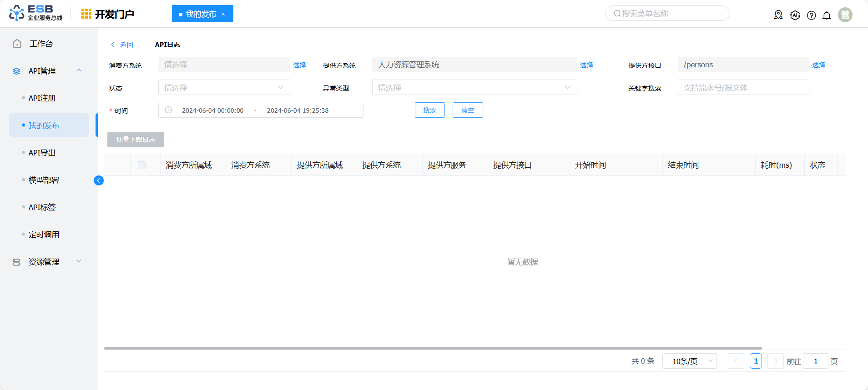Click the clock icon in time field
Screen dimensions: 868x390
click(168, 110)
